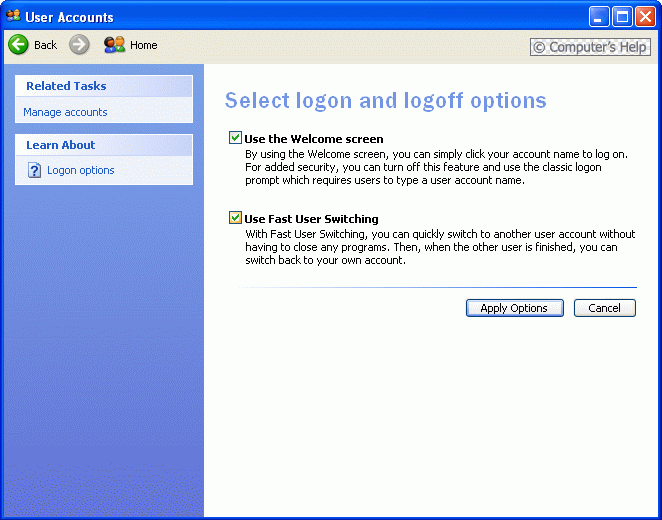
Task: Click the Related Tasks panel header
Action: pyautogui.click(x=104, y=86)
